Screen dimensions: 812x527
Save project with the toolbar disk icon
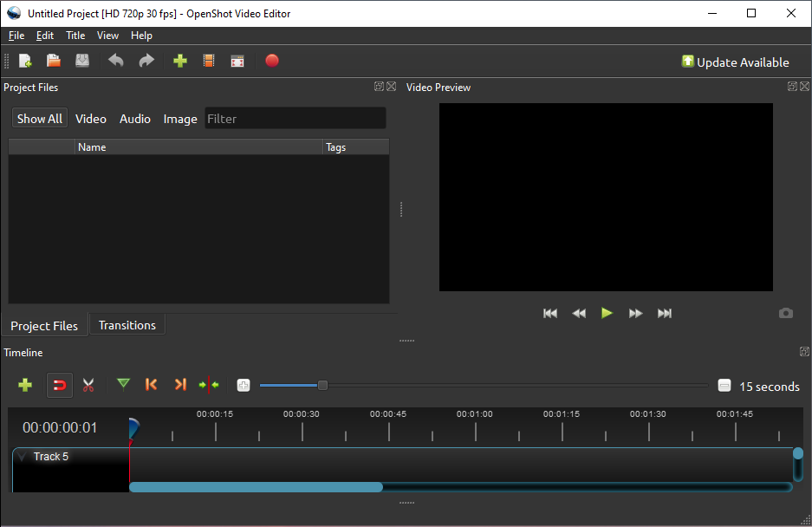click(82, 62)
